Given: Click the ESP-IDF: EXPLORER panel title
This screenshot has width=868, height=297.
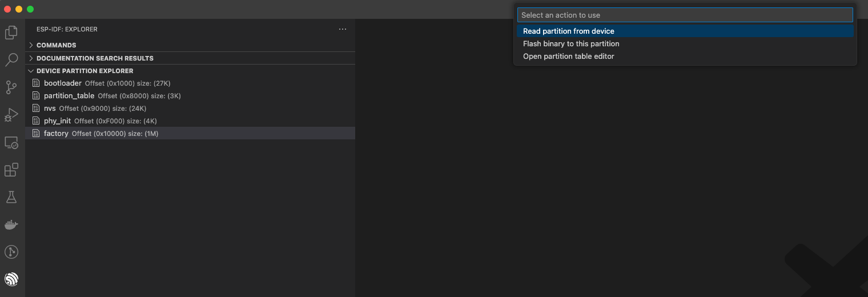Looking at the screenshot, I should [67, 29].
